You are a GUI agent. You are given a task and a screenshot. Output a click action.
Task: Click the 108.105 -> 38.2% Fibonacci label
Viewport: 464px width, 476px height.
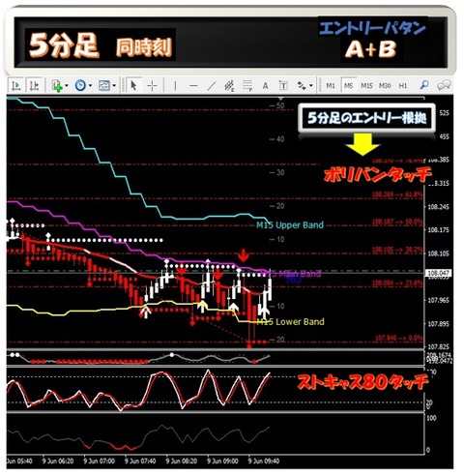[397, 250]
